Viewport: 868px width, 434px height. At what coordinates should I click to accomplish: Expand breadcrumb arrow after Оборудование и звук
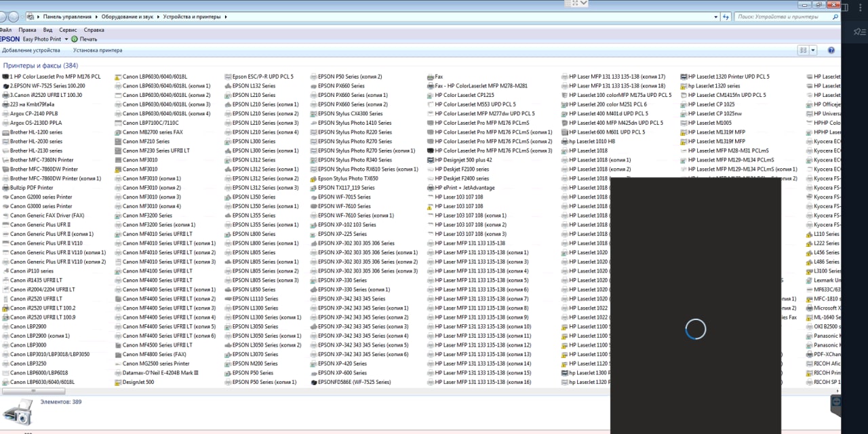point(159,16)
